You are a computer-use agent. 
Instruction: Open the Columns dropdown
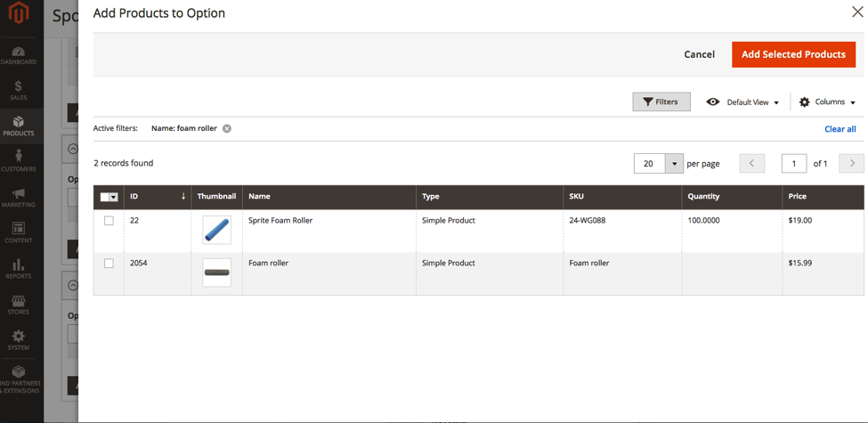pos(827,102)
